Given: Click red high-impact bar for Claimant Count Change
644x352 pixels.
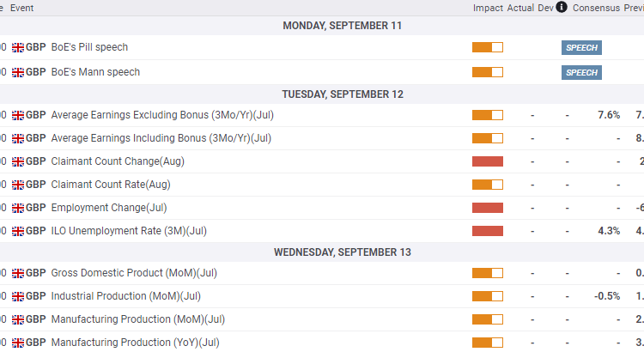Looking at the screenshot, I should 487,161.
